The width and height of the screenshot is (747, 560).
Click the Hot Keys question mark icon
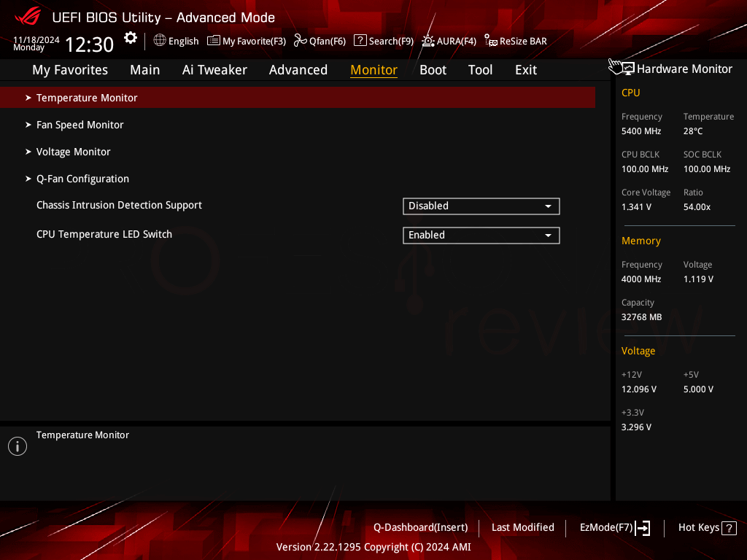click(x=729, y=528)
